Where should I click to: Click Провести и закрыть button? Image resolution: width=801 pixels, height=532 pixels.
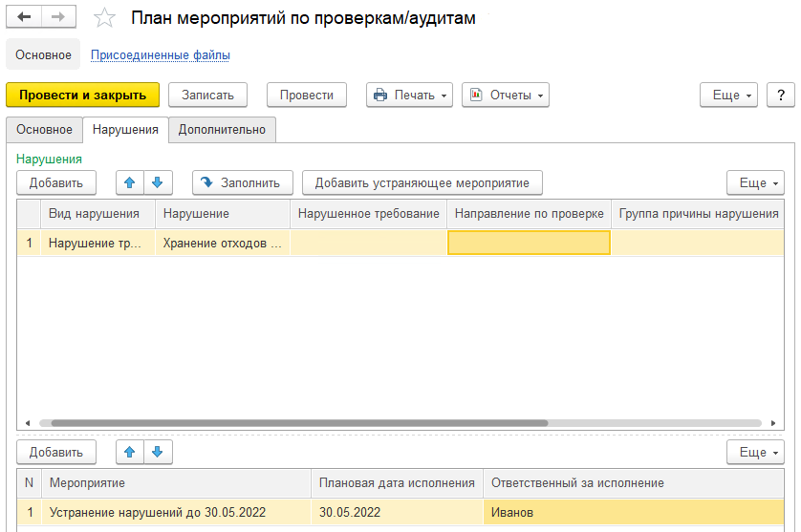[x=83, y=95]
